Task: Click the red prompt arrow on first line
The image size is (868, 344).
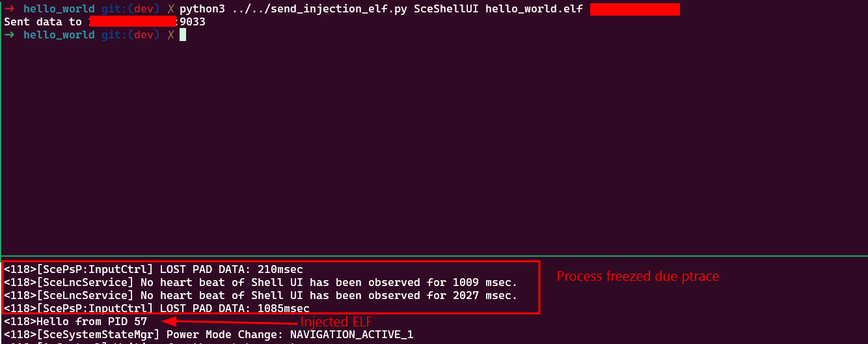Action: coord(10,9)
